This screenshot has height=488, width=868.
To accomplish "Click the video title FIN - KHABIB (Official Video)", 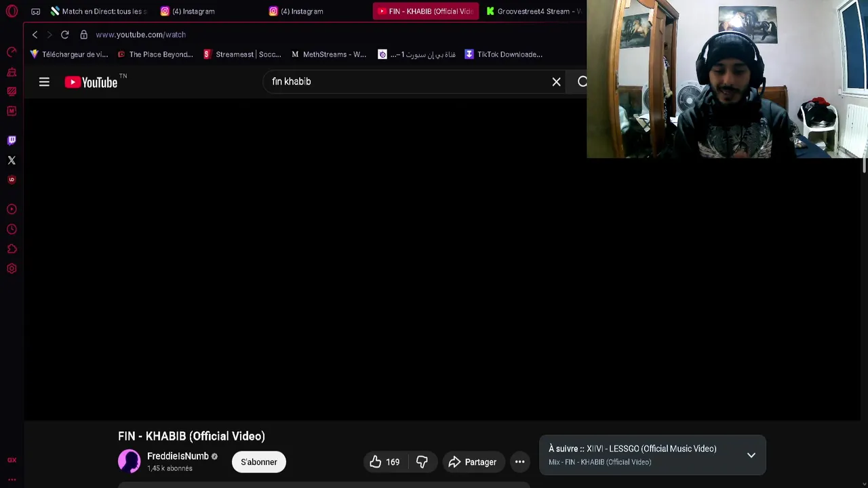I will coord(191,436).
